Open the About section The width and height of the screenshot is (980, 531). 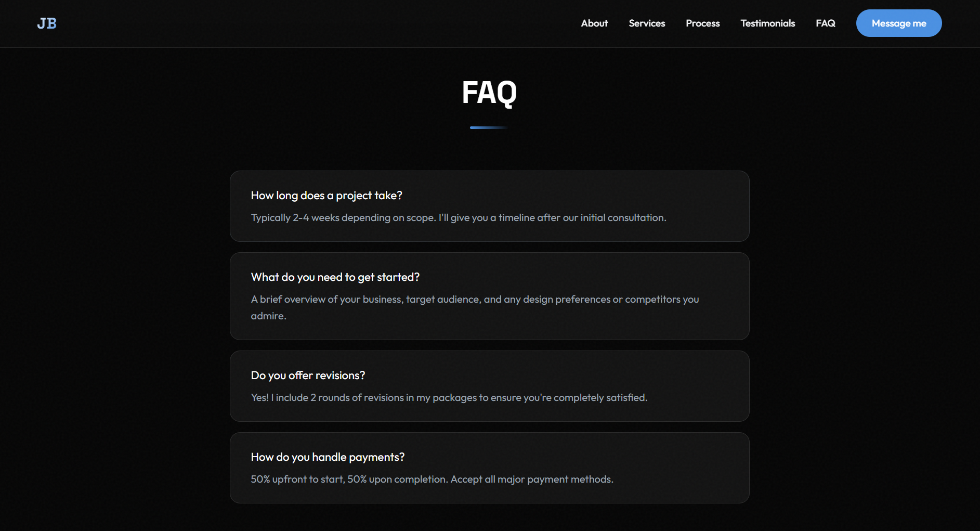[594, 23]
